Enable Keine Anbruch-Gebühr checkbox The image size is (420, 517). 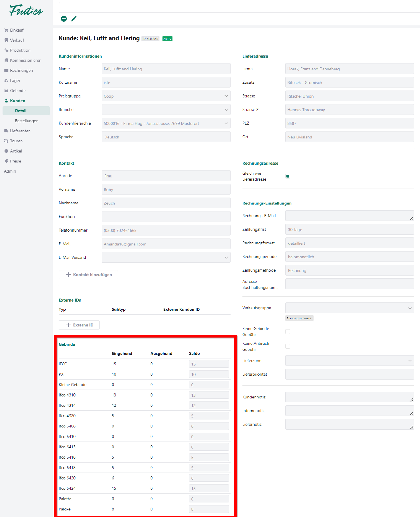coord(287,346)
